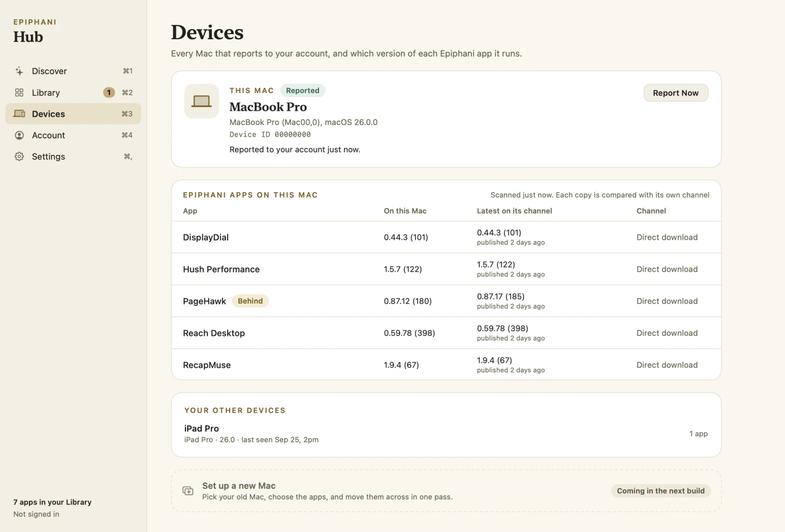The image size is (785, 532).
Task: Click PageHawk installed version 0.87.12 (180)
Action: click(x=408, y=301)
